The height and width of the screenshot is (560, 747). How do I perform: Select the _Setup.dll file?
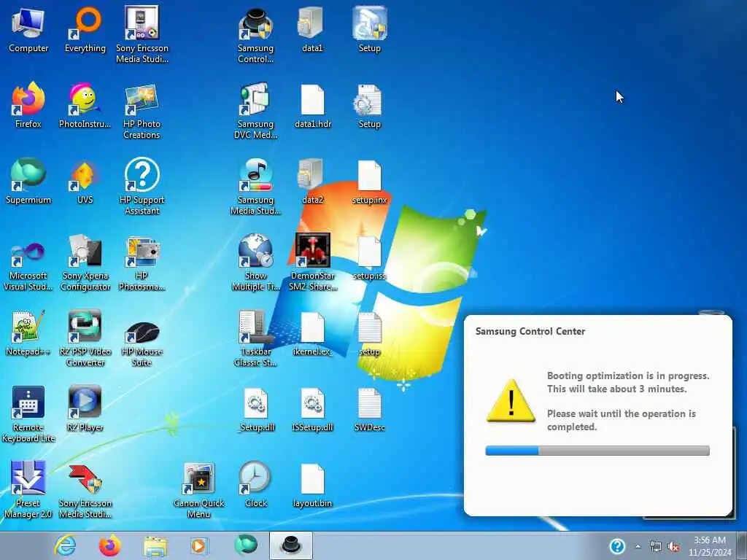point(256,408)
